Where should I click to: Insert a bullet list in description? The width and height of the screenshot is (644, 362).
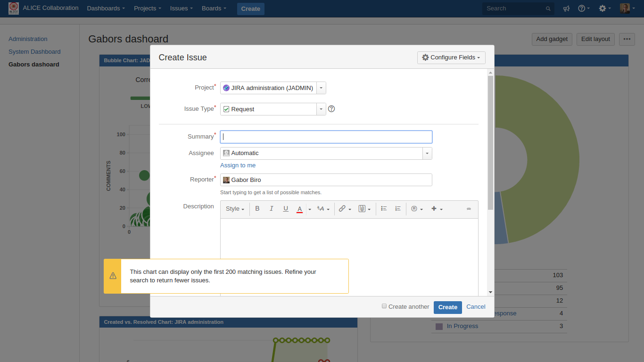click(384, 209)
